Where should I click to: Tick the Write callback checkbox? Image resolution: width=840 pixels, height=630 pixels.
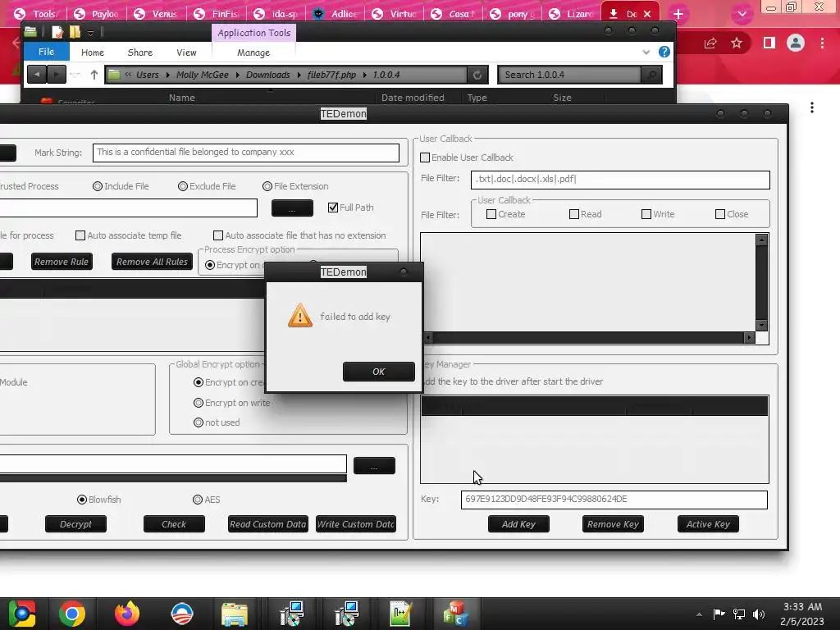click(x=646, y=214)
